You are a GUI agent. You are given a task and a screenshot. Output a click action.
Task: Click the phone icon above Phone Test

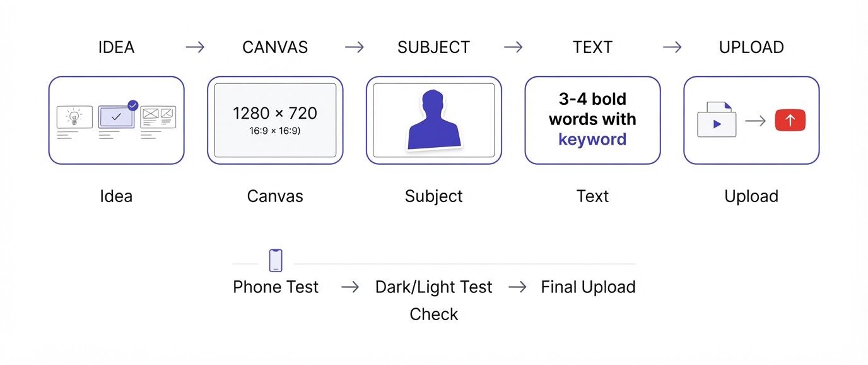[x=276, y=260]
